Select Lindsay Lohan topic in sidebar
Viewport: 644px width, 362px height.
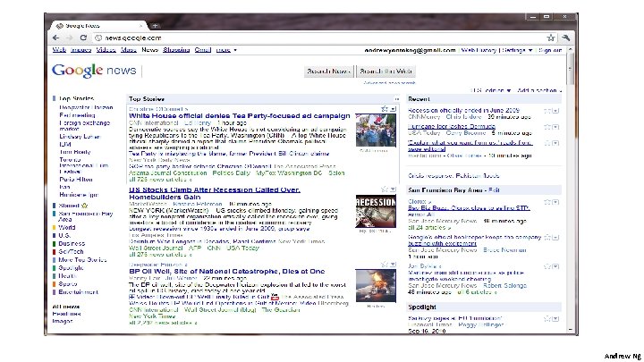[x=80, y=136]
